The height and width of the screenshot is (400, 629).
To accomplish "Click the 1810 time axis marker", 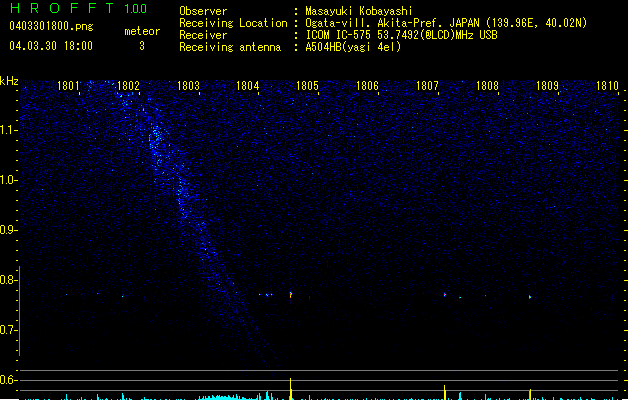I will click(607, 86).
